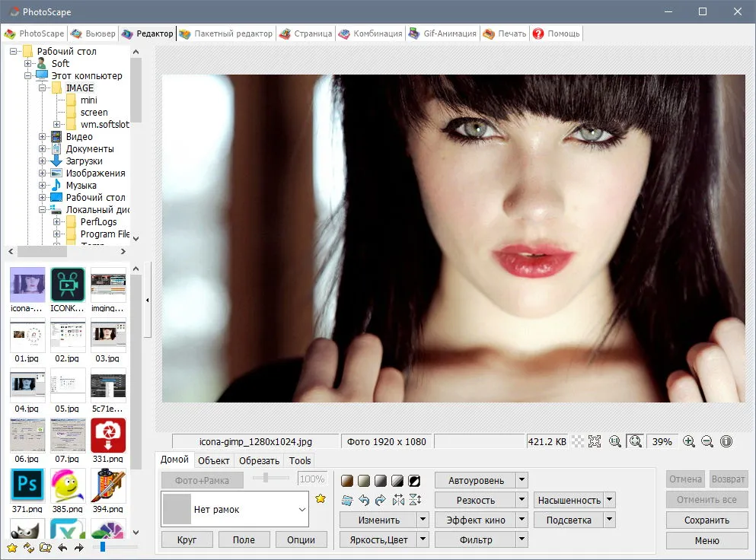Open the Пакетный редактор tab
Viewport: 756px width, 560px height.
click(x=225, y=33)
